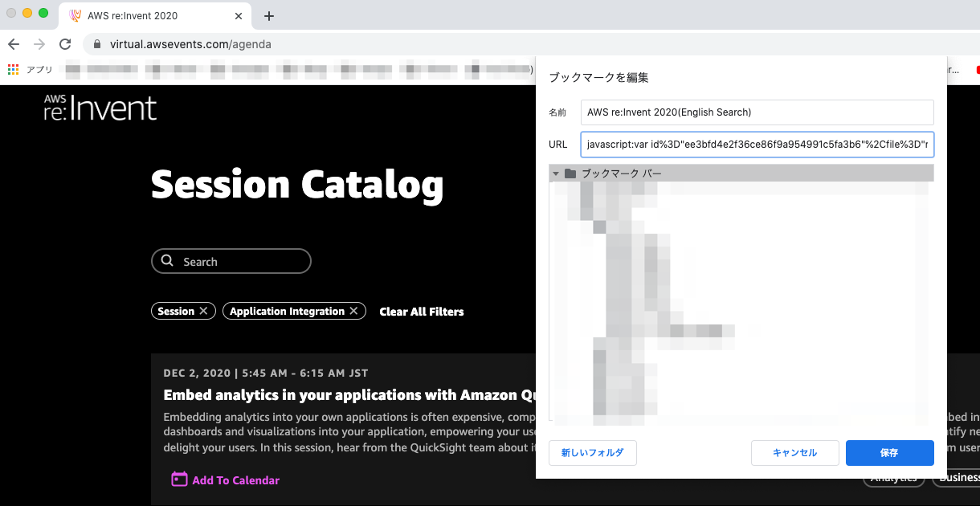The image size is (980, 506).
Task: Reload the current page
Action: (x=66, y=44)
